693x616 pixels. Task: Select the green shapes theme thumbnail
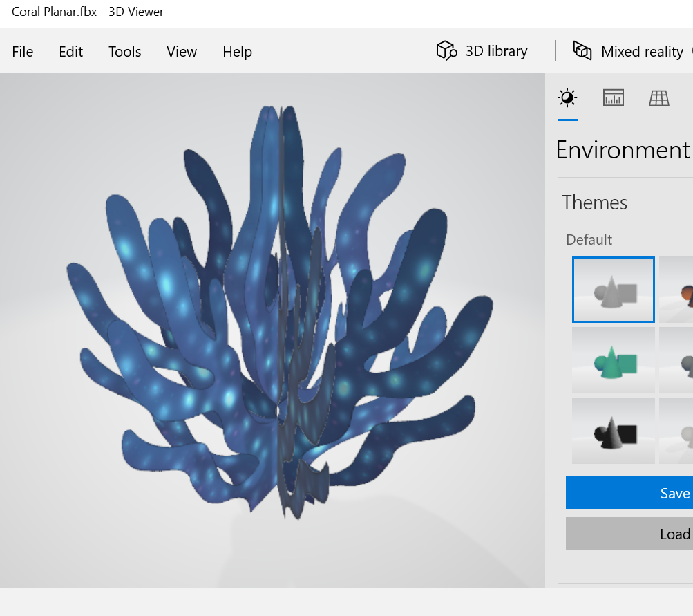613,360
